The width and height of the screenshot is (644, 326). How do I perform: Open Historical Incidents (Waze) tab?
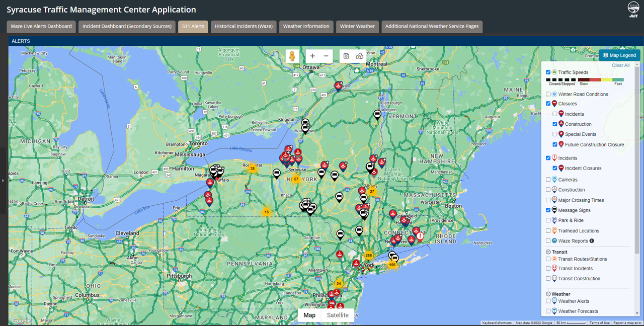click(x=244, y=26)
